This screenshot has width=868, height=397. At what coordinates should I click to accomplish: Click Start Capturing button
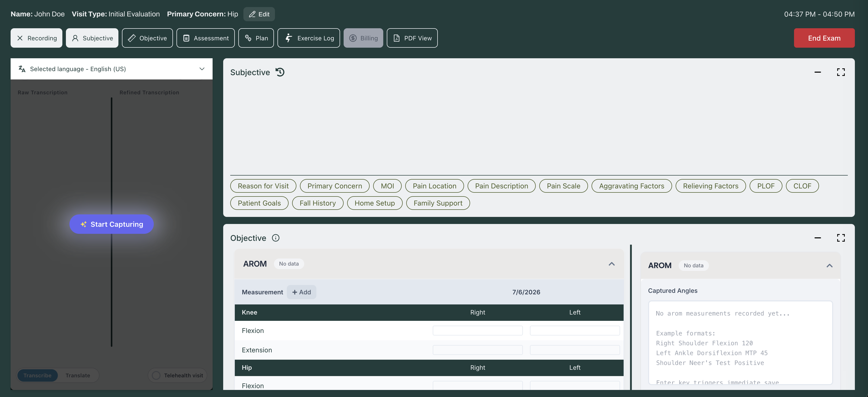112,224
